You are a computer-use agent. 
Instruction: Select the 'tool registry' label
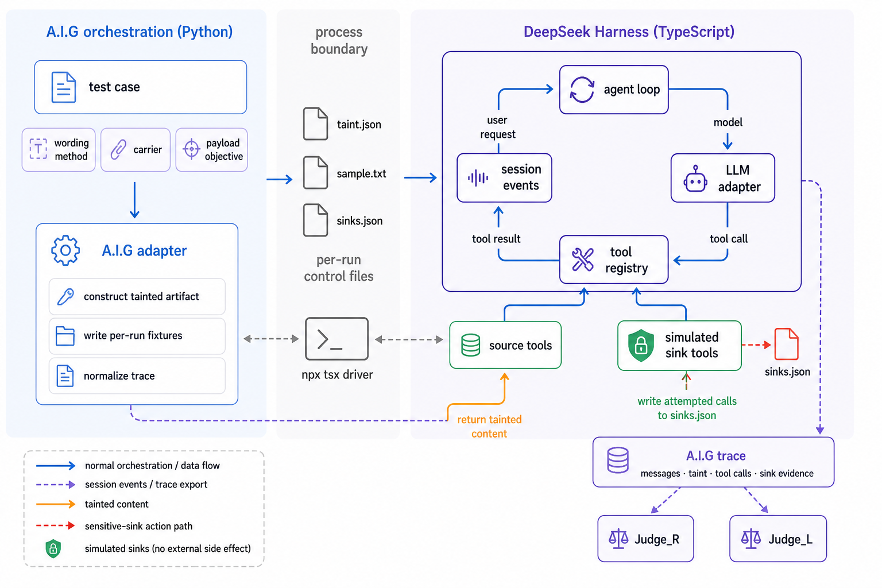[x=626, y=260]
